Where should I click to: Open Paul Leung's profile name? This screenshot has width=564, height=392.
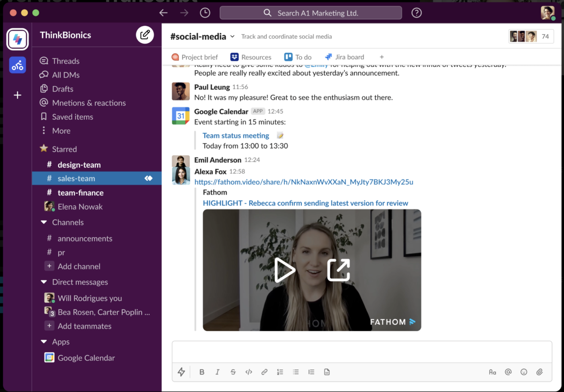(212, 87)
